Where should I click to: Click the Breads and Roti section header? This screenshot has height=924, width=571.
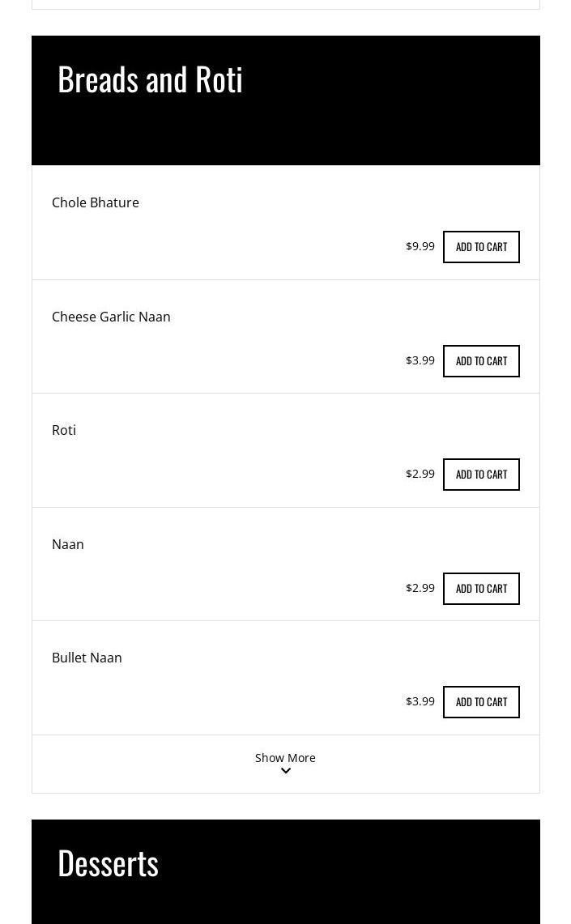[151, 79]
